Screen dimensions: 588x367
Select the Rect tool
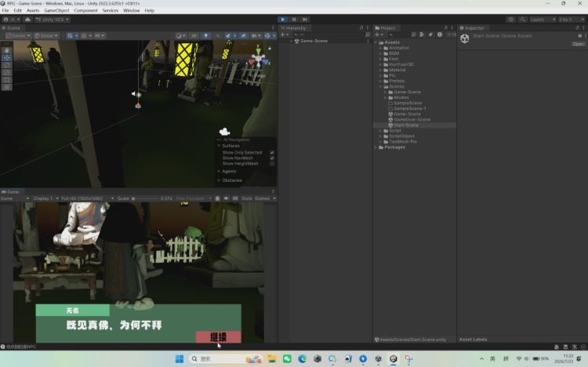(7, 80)
